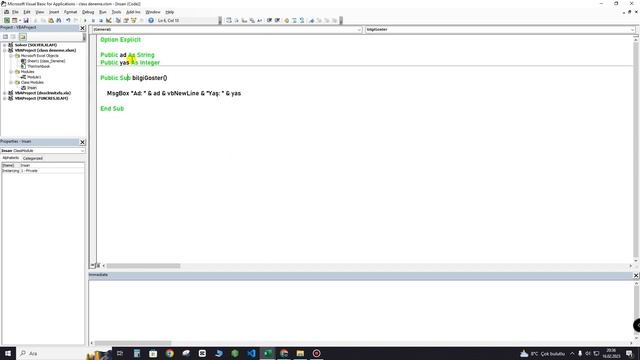This screenshot has width=640, height=360.
Task: Select Sheet1 in the project tree
Action: (46, 61)
